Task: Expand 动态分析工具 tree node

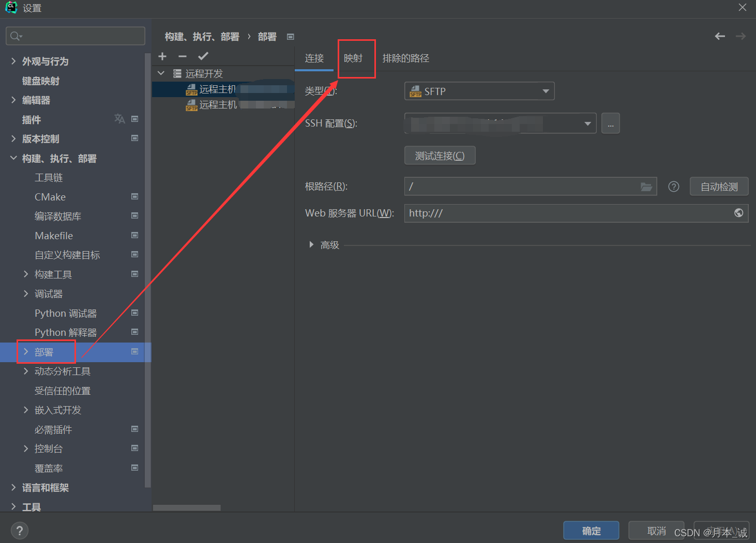Action: click(x=26, y=371)
